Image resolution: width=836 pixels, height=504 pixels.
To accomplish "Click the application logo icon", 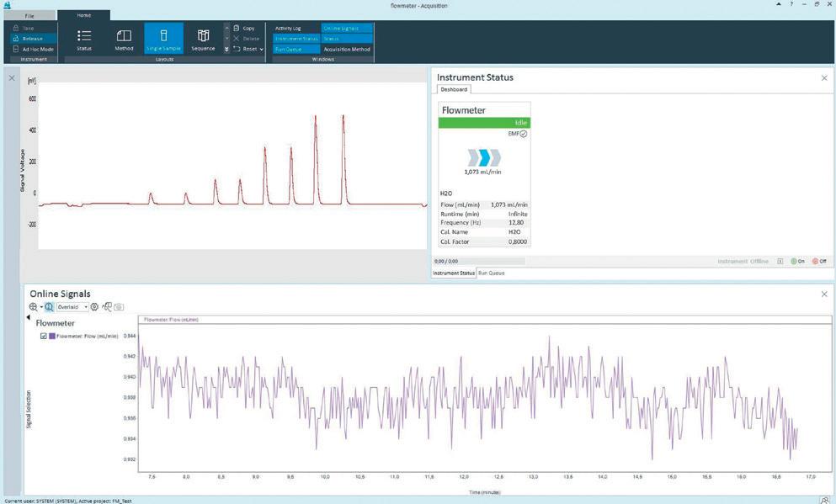I will [7, 5].
